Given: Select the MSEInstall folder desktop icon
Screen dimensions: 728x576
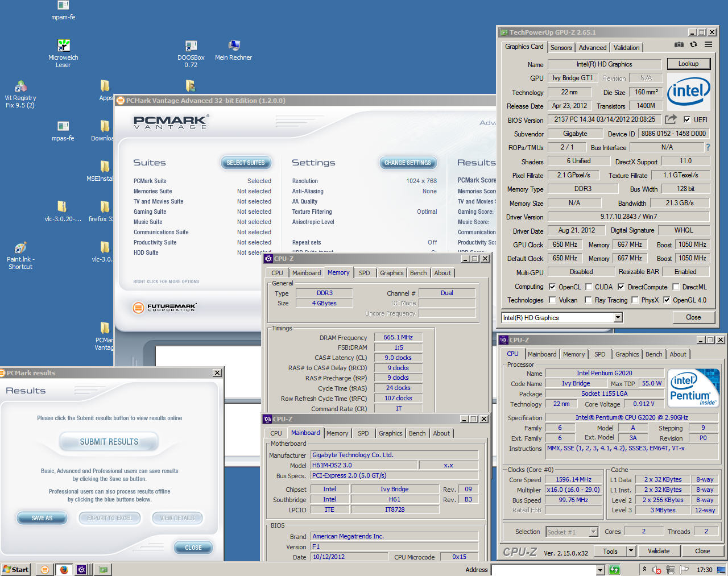Looking at the screenshot, I should [101, 171].
